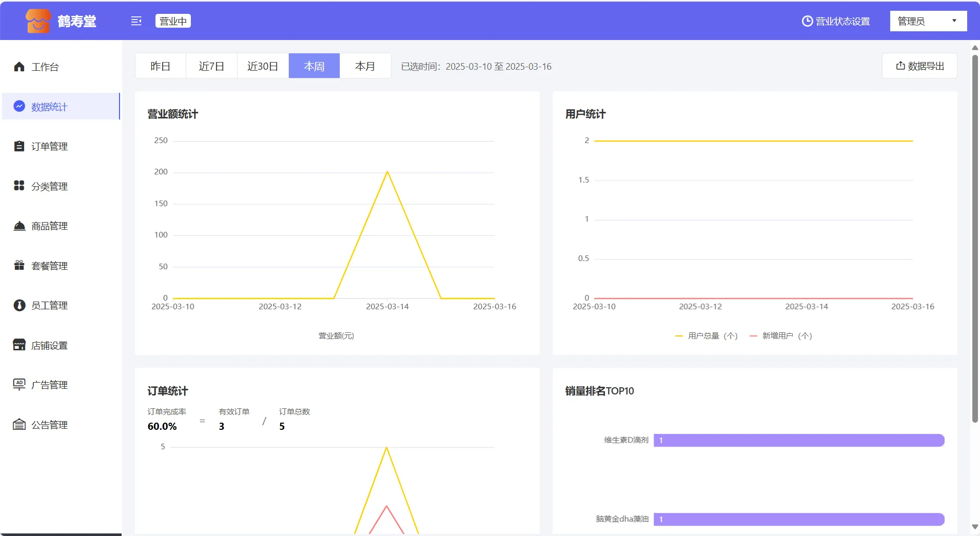The height and width of the screenshot is (536, 980).
Task: Toggle 营业额(元) legend in revenue chart
Action: [336, 336]
